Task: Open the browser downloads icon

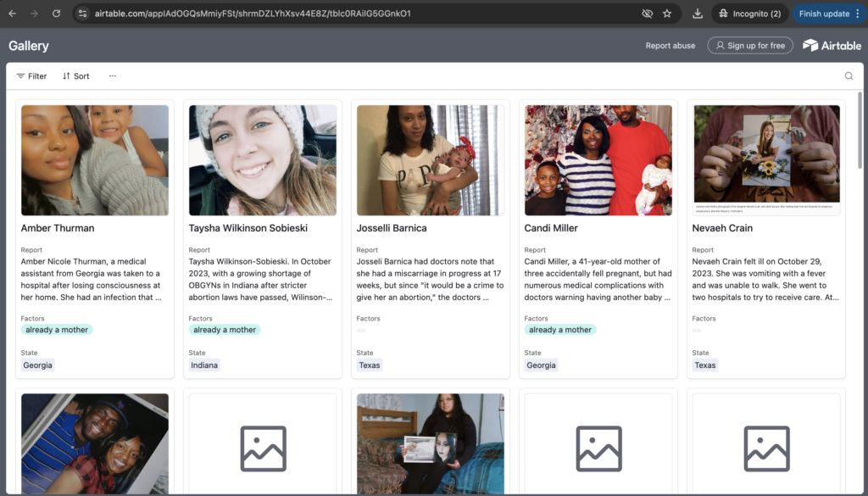Action: [x=698, y=14]
